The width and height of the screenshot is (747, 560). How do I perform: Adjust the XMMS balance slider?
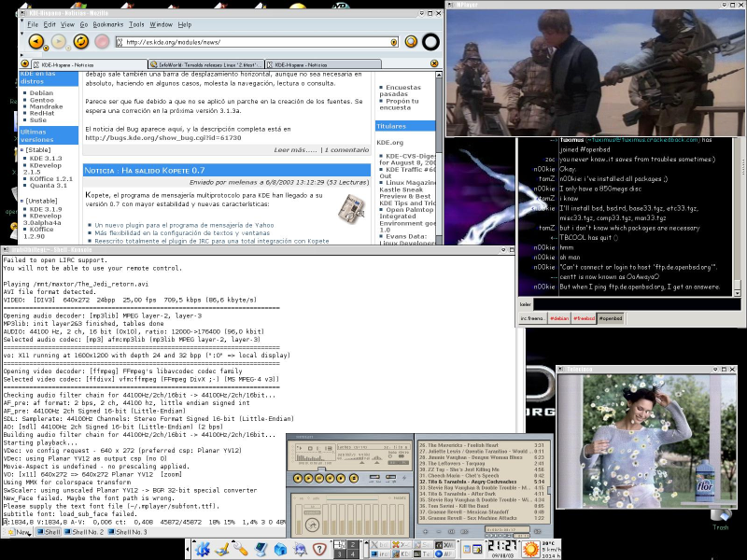coord(377,460)
